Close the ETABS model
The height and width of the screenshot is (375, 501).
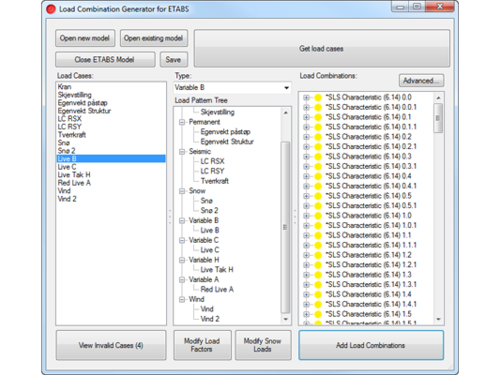[x=105, y=60]
